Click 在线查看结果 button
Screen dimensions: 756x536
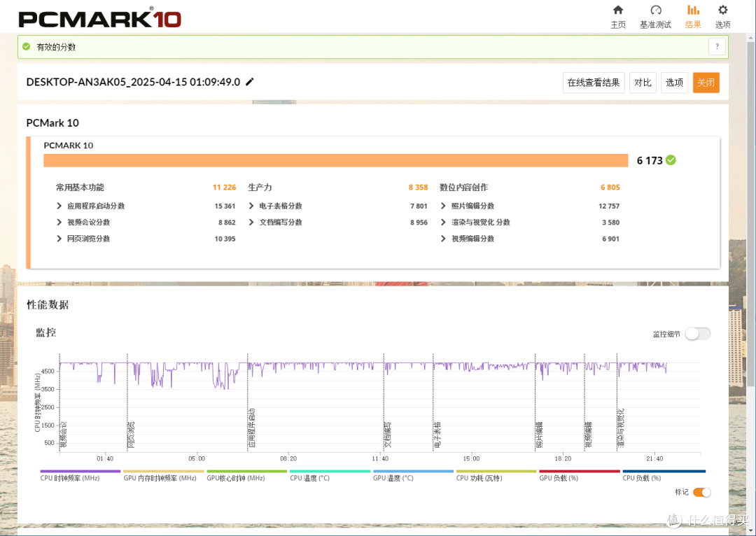pos(594,83)
